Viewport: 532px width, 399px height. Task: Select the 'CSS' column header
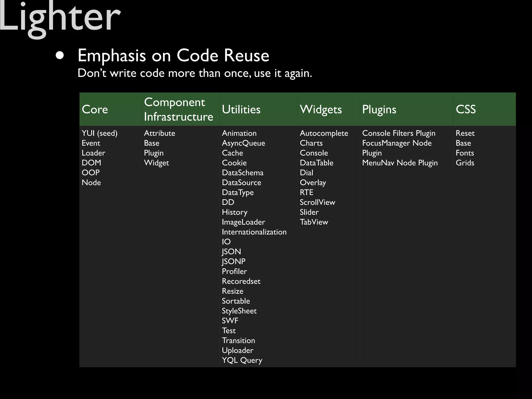(485, 109)
